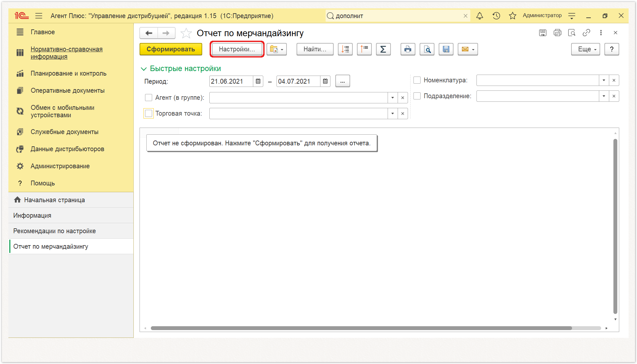Image resolution: width=637 pixels, height=364 pixels.
Task: Go forward with right arrow button
Action: (x=166, y=33)
